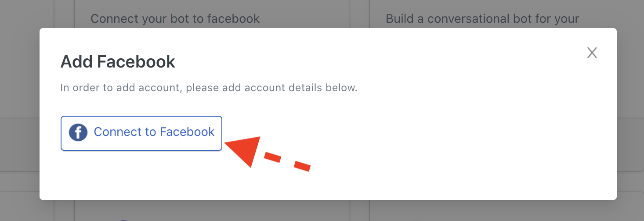Click the 'Connect to Facebook' blue label text
This screenshot has width=644, height=221.
(154, 132)
